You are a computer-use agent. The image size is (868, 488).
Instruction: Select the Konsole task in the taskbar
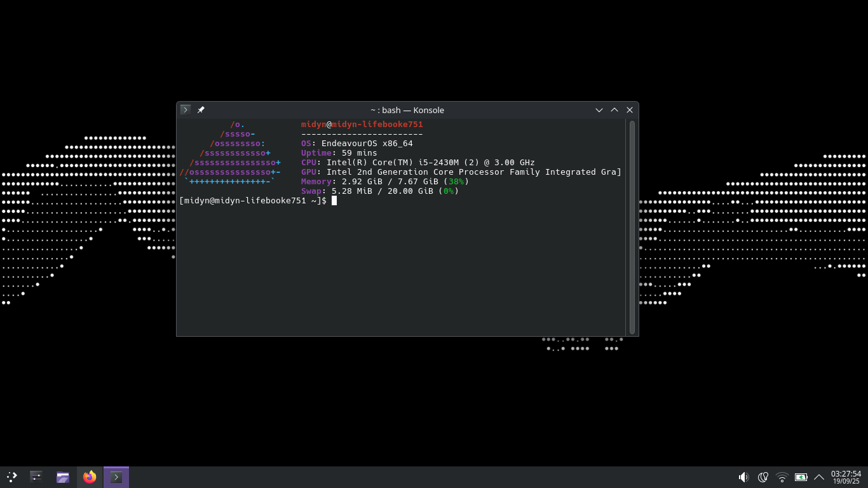[116, 477]
